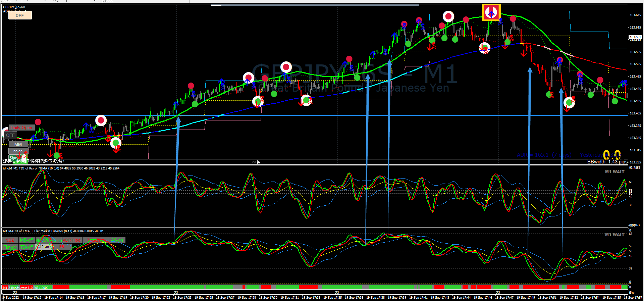
Task: Click the MACD of EMA + Flat Market Detector title
Action: click(x=54, y=231)
